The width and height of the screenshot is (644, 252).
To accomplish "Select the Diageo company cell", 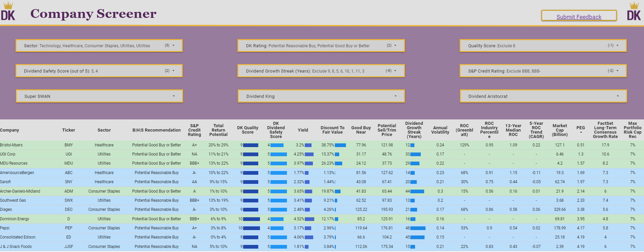I will (6, 209).
